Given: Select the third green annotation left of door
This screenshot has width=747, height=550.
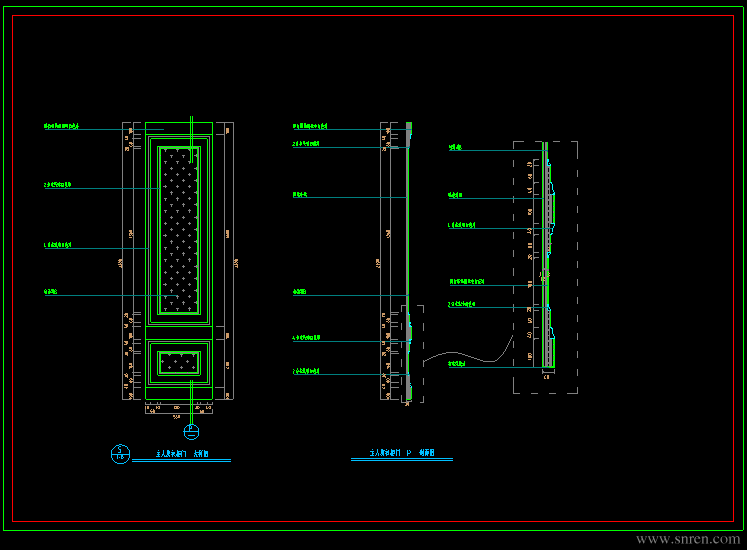Looking at the screenshot, I should [57, 245].
